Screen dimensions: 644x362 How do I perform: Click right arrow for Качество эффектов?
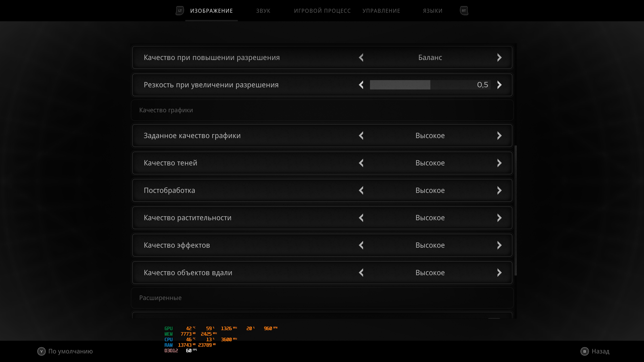pos(499,245)
